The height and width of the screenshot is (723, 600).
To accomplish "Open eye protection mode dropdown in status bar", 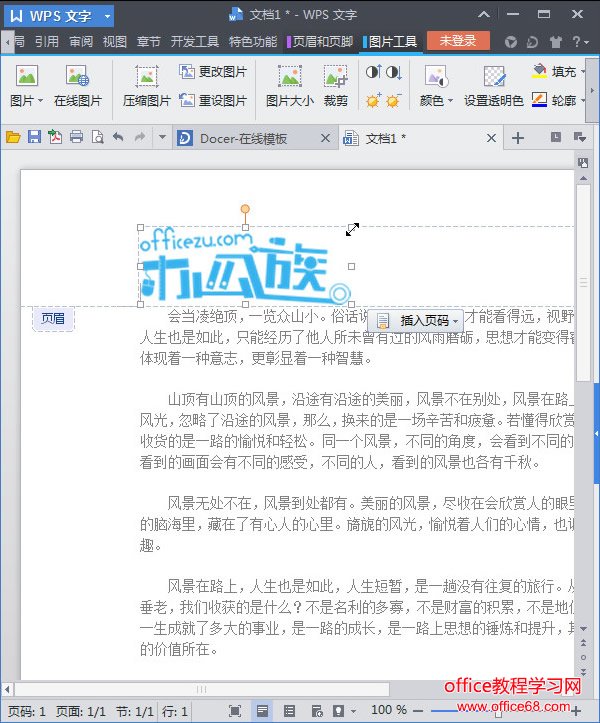I will pos(353,711).
